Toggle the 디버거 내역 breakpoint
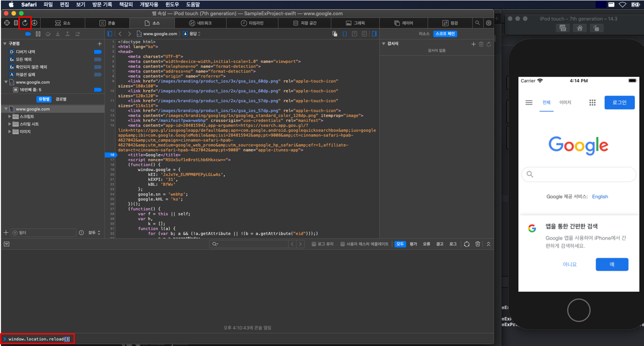 [98, 52]
